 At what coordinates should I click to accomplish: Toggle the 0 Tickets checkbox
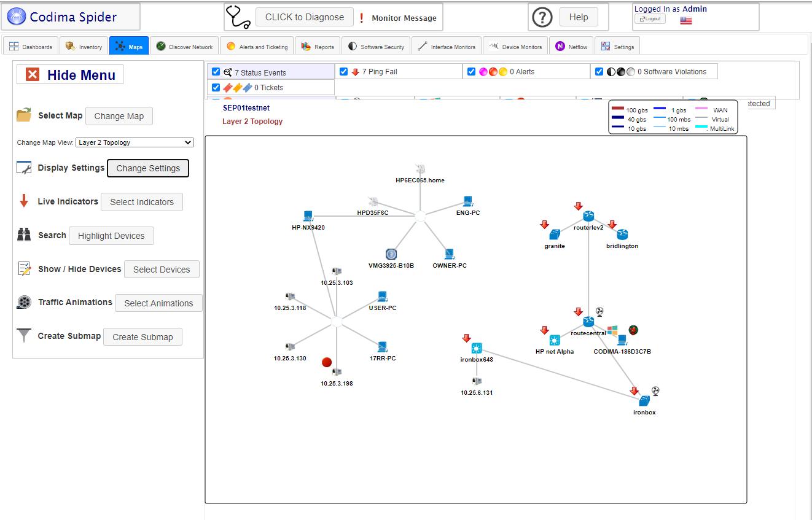216,87
